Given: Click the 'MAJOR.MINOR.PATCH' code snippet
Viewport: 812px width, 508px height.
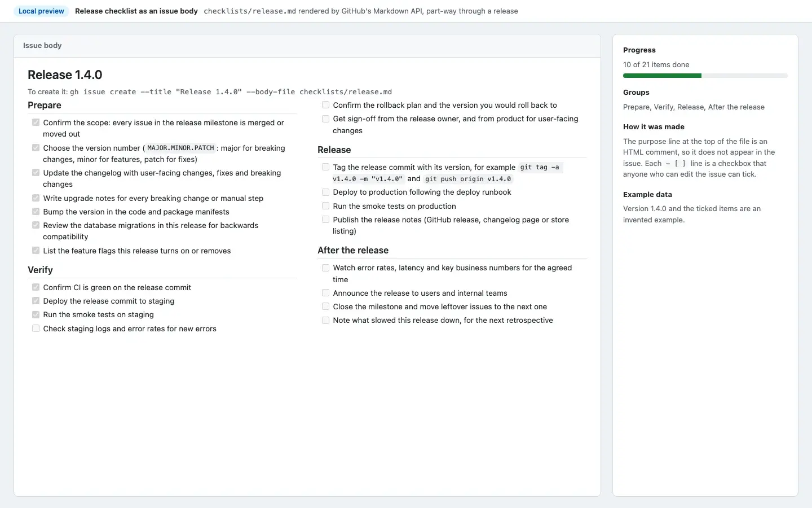Looking at the screenshot, I should pos(180,148).
